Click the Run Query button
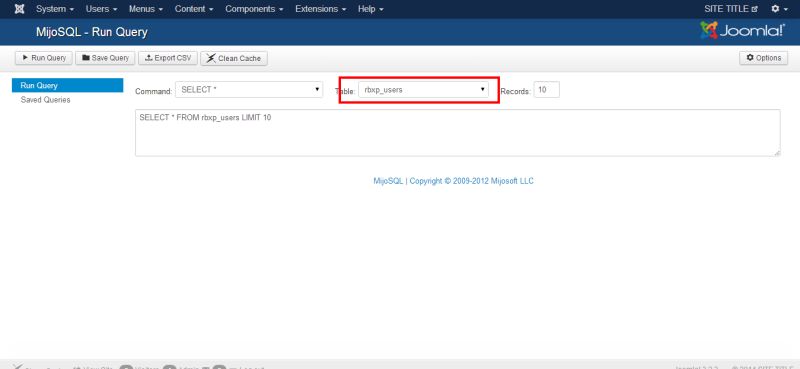The width and height of the screenshot is (800, 369). pyautogui.click(x=44, y=58)
